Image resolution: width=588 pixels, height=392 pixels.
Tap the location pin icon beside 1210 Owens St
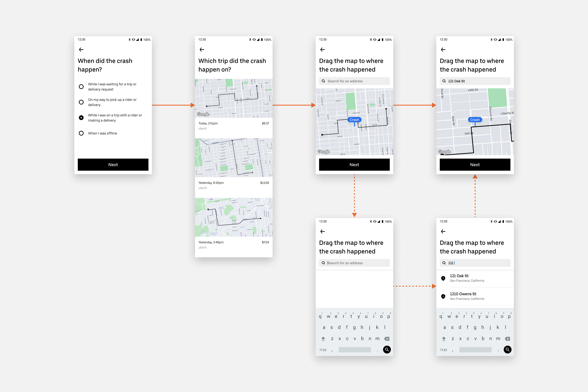click(x=443, y=297)
